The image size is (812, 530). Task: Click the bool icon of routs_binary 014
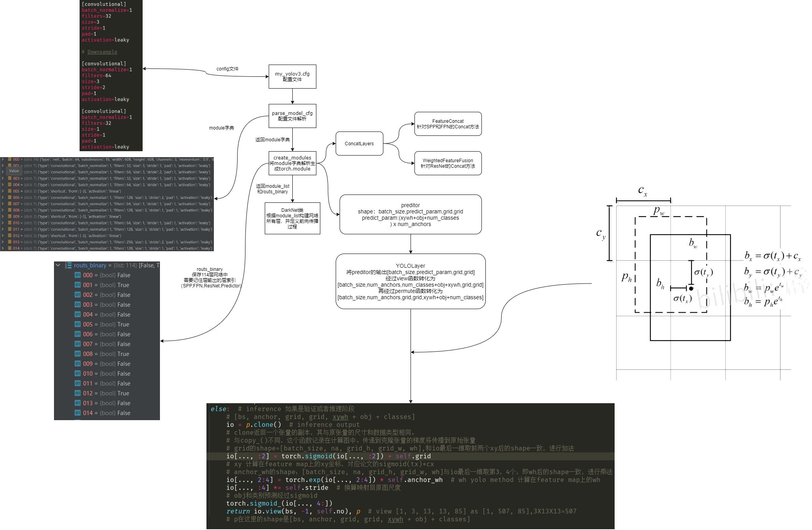click(x=78, y=413)
